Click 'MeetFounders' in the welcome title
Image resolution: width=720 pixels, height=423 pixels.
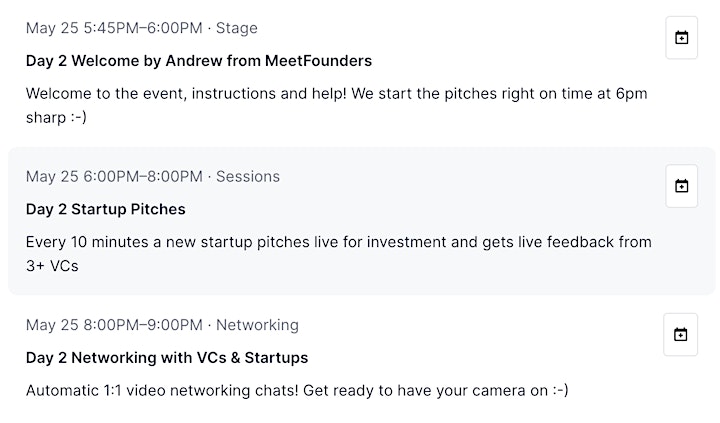[x=319, y=61]
